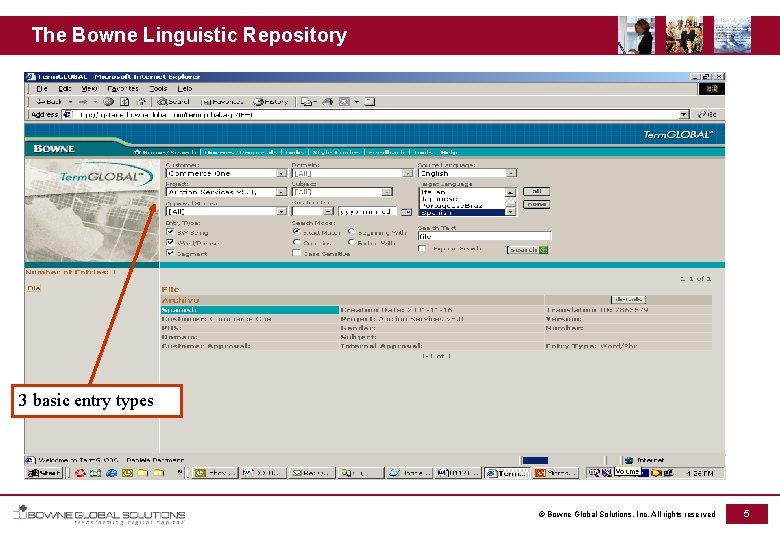Open the View menu
This screenshot has width=780, height=540.
(x=89, y=89)
